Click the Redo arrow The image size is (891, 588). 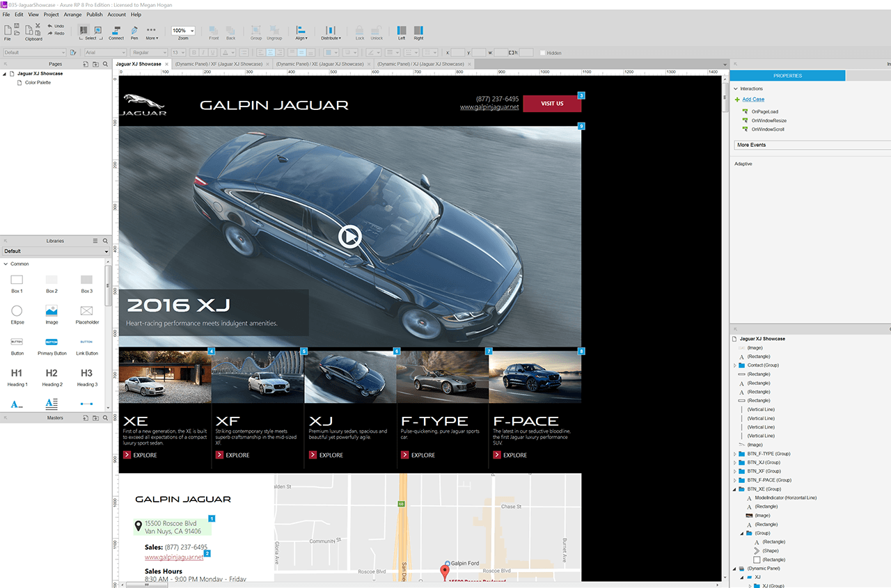click(56, 33)
